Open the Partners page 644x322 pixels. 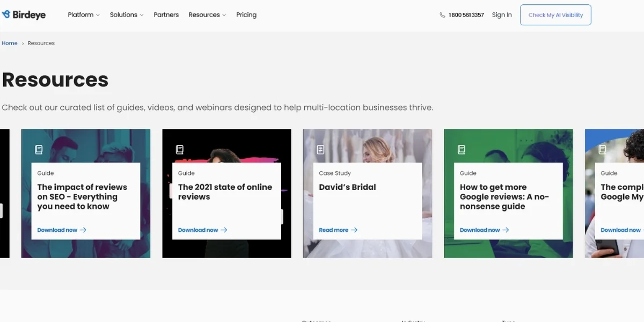(x=166, y=15)
